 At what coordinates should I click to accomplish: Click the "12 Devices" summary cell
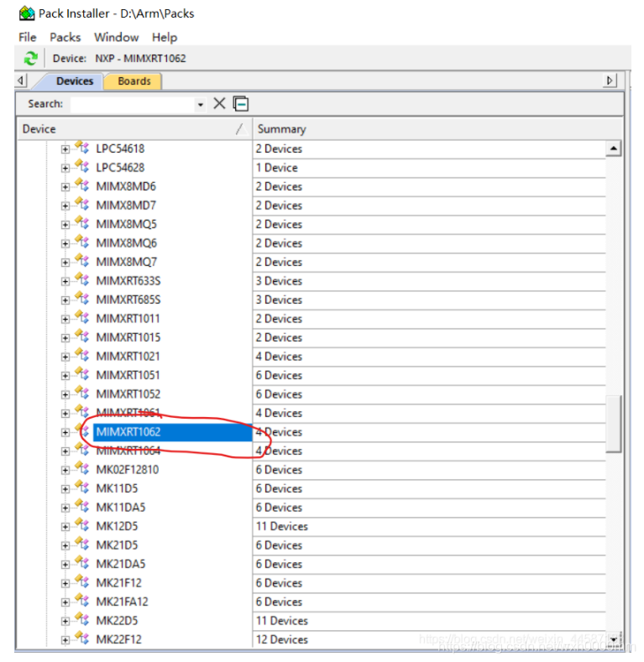click(x=281, y=639)
